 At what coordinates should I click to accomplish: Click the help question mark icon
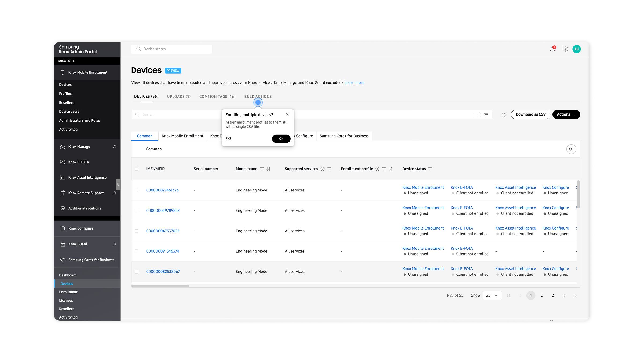565,49
